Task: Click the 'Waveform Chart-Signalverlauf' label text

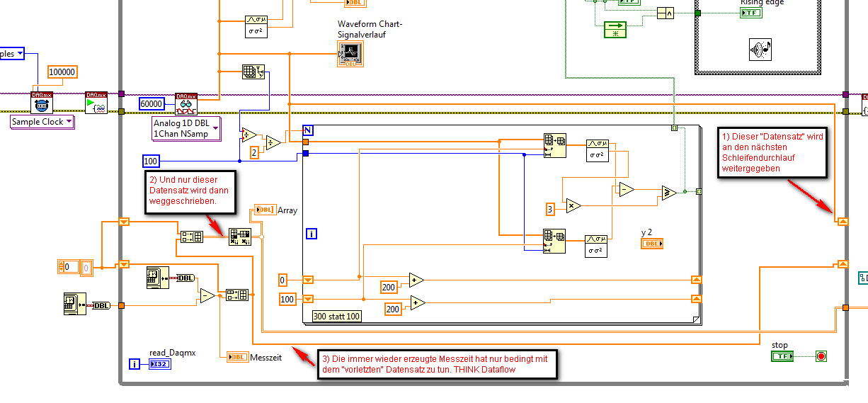Action: [370, 28]
